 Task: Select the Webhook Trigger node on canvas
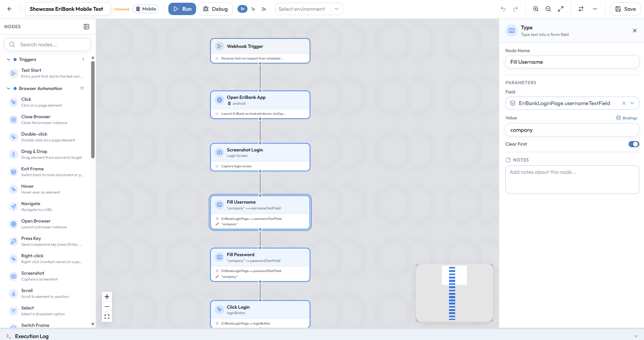coord(260,51)
